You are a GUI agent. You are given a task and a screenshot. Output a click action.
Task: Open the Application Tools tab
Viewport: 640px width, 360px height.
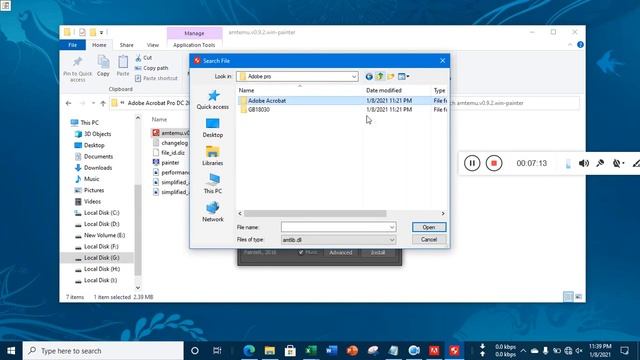coord(194,45)
